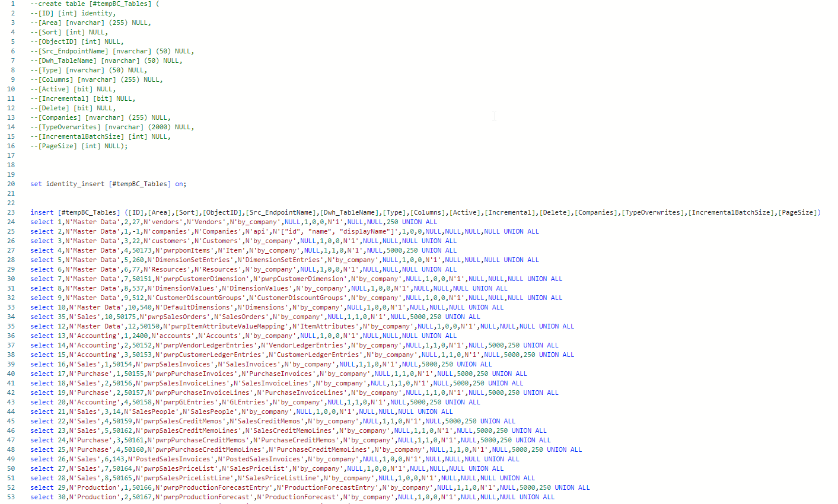Click N'DimensionValues' endpoint on line 31
The height and width of the screenshot is (504, 838).
(x=183, y=288)
